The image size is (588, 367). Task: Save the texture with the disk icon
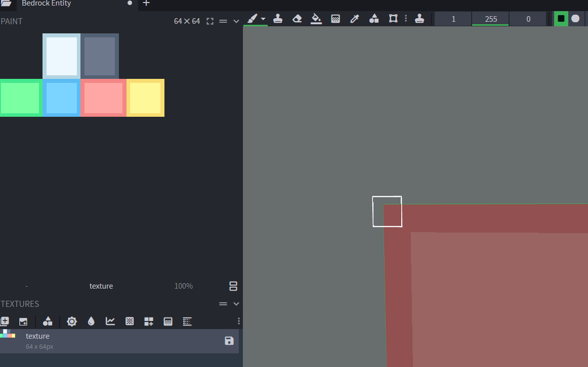[229, 341]
